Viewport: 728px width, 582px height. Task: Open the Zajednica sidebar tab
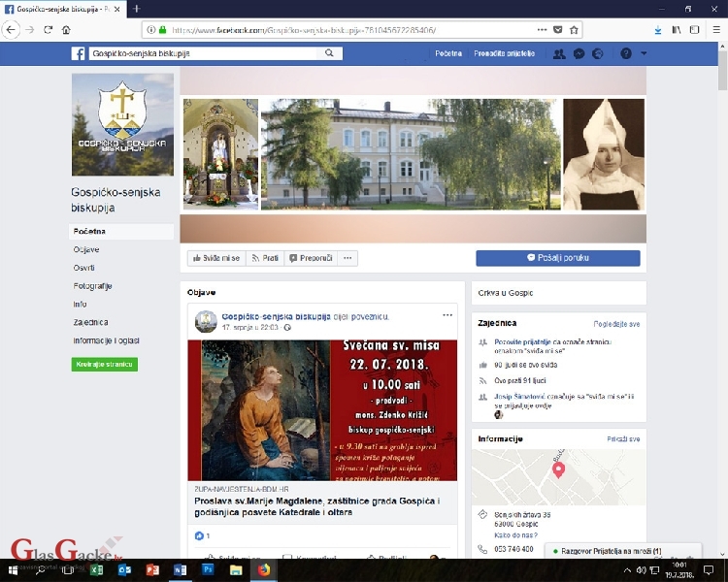tap(90, 322)
